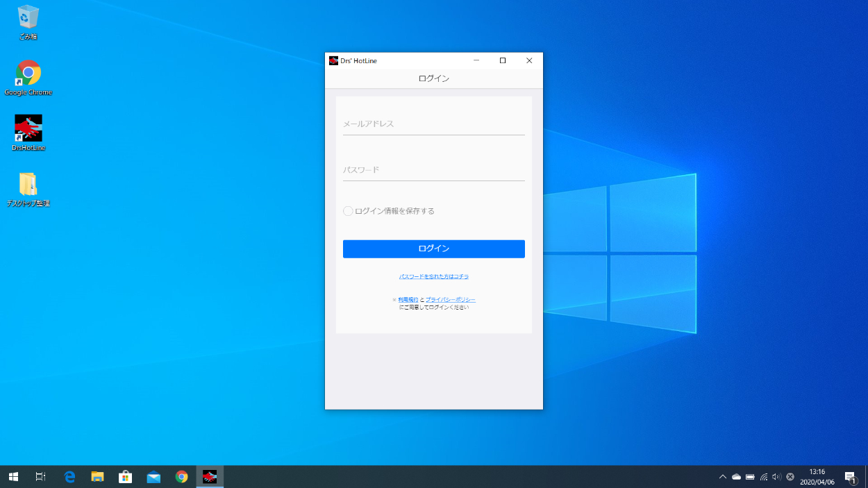Open the volume control in system tray

pos(776,477)
